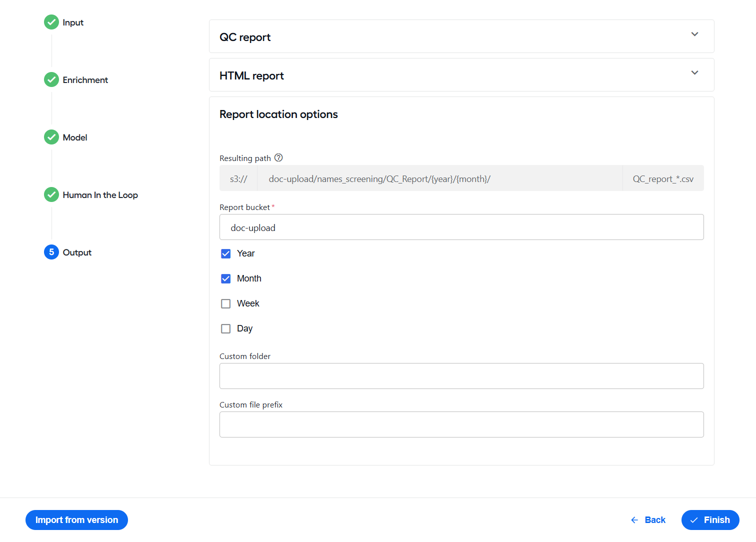The height and width of the screenshot is (542, 756).
Task: Click the Year checkbox label text
Action: click(246, 253)
